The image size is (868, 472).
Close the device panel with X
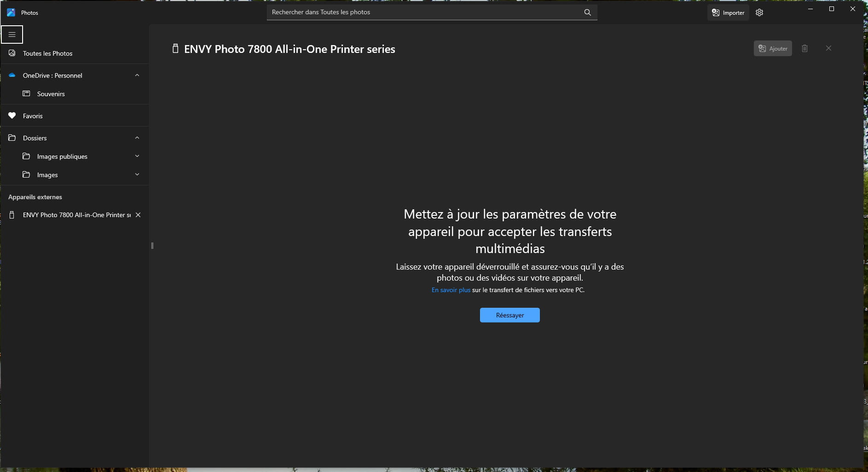(828, 48)
